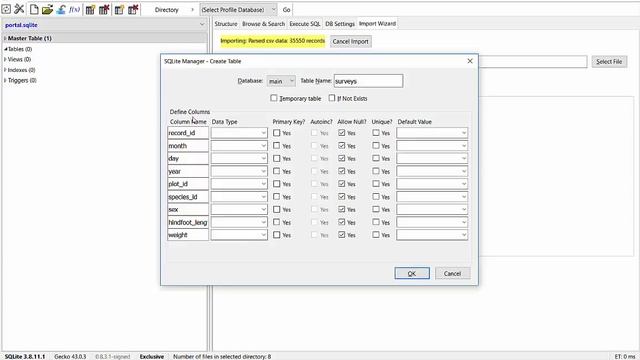640x360 pixels.
Task: Click the plot_id column name field
Action: 188,184
